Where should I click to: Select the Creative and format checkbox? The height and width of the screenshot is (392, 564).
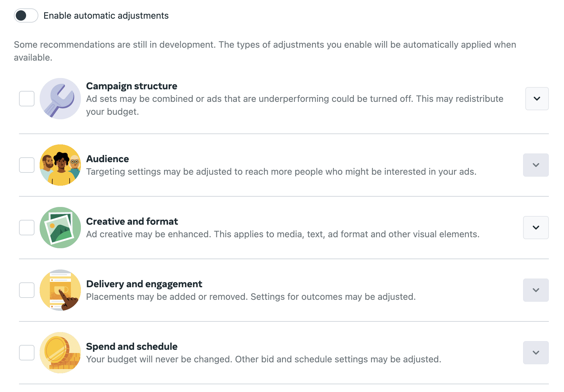point(27,228)
